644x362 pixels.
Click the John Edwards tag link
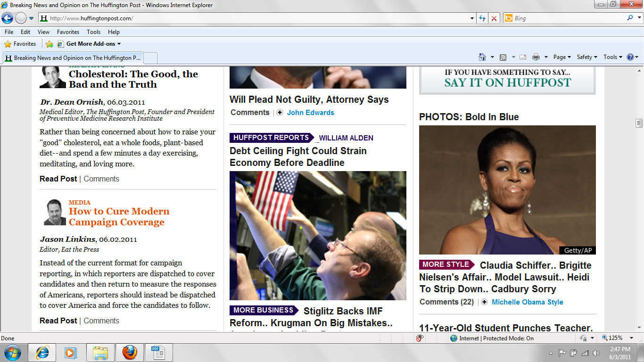(311, 113)
